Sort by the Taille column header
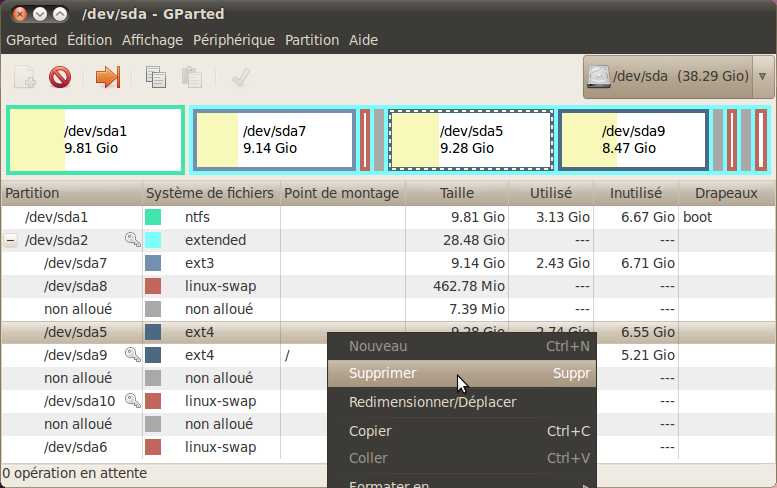The image size is (777, 488). [456, 193]
